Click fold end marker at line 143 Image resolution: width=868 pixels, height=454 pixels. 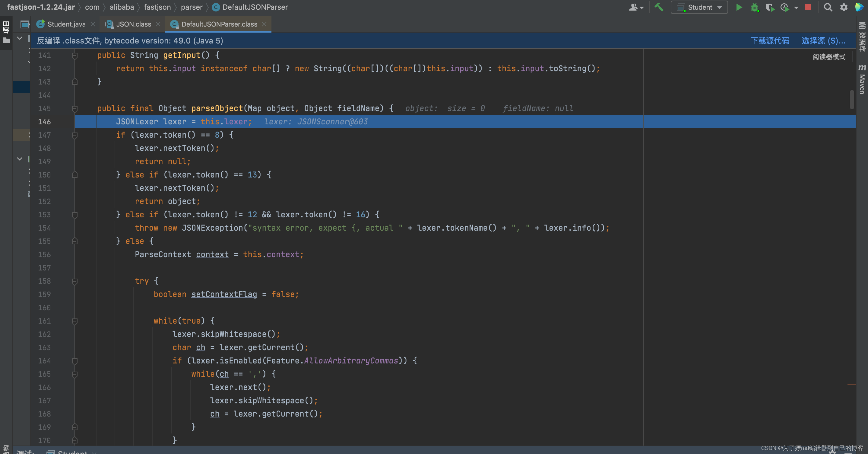coord(75,82)
